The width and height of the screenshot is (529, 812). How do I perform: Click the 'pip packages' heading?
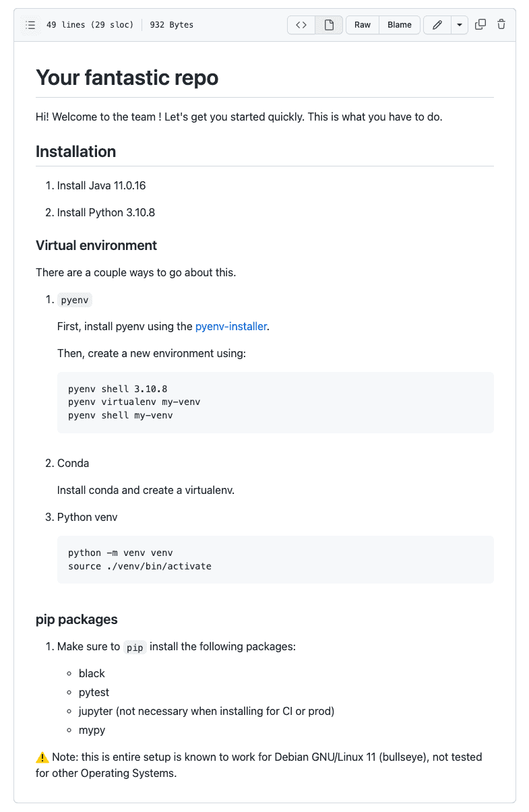tap(77, 619)
